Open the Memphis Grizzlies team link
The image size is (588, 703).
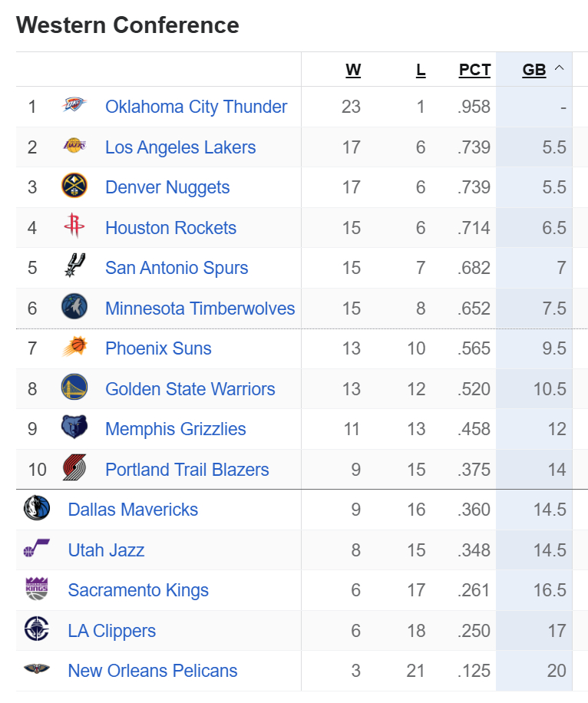click(x=175, y=429)
